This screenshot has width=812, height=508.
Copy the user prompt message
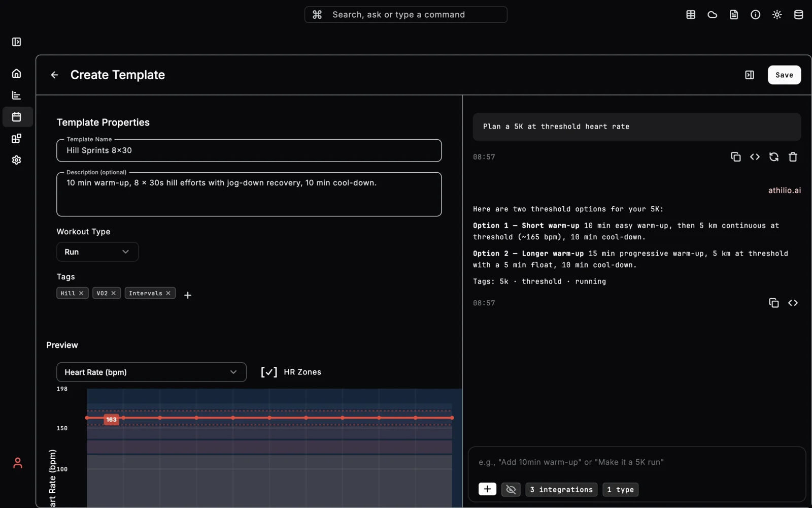coord(736,157)
